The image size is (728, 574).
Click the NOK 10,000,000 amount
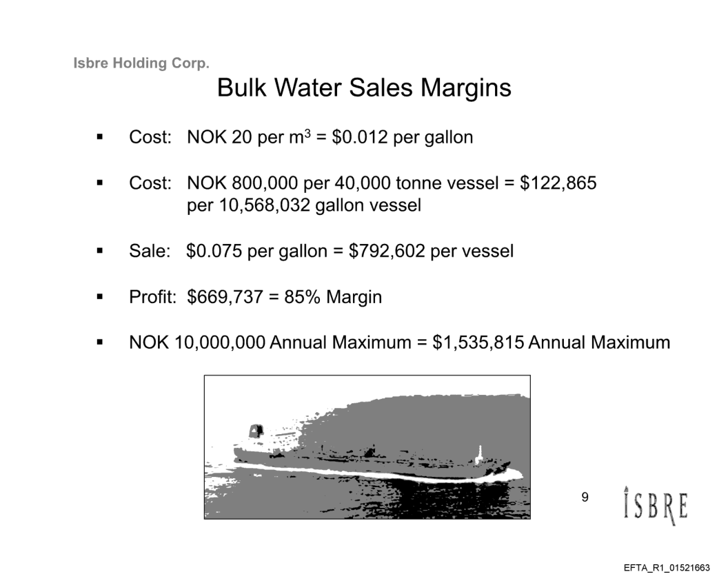(x=197, y=342)
